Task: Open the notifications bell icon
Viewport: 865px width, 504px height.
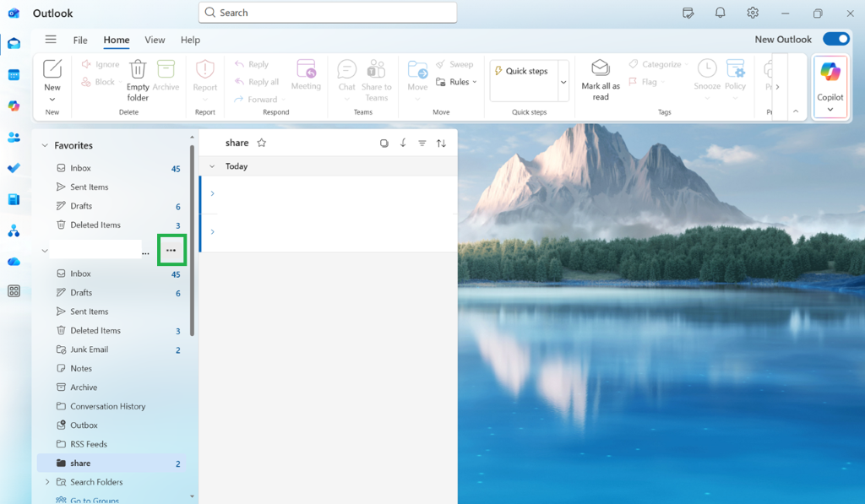Action: click(x=720, y=13)
